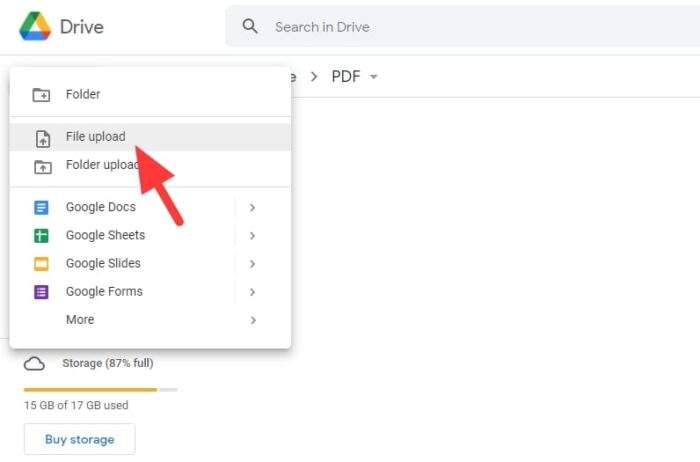Click the Storage cloud icon
The image size is (700, 462).
(x=34, y=364)
